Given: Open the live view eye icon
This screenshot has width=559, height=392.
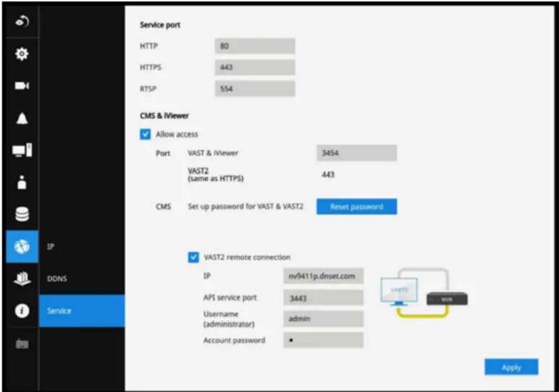Looking at the screenshot, I should (x=22, y=21).
